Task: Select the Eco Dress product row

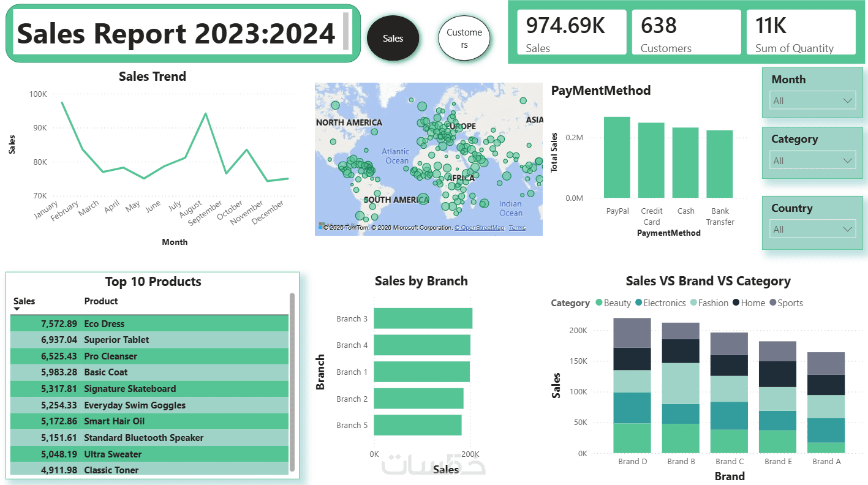Action: pos(149,323)
